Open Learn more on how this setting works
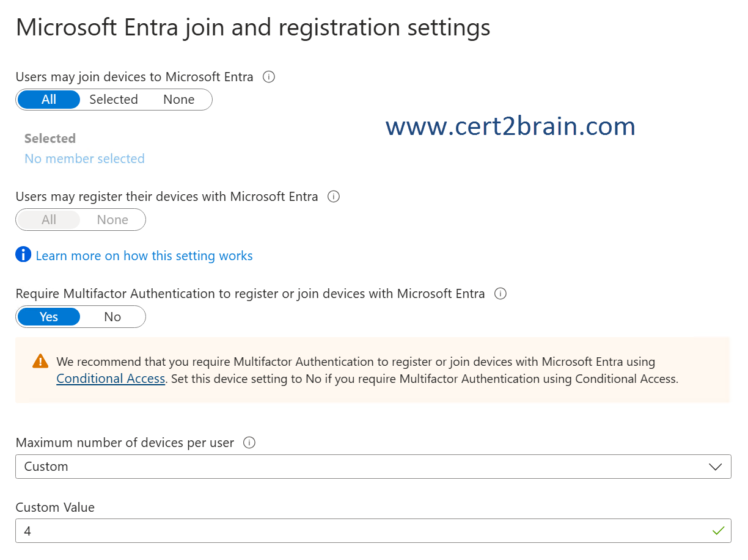 click(144, 256)
